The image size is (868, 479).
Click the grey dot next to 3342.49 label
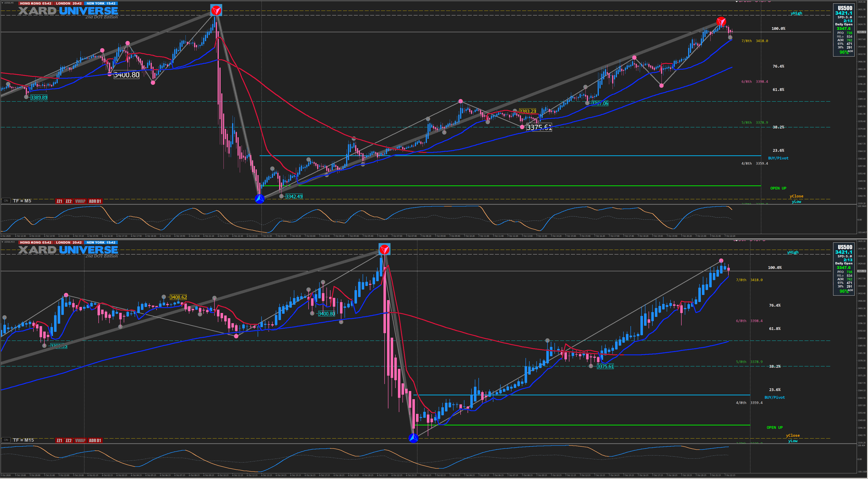[x=281, y=196]
